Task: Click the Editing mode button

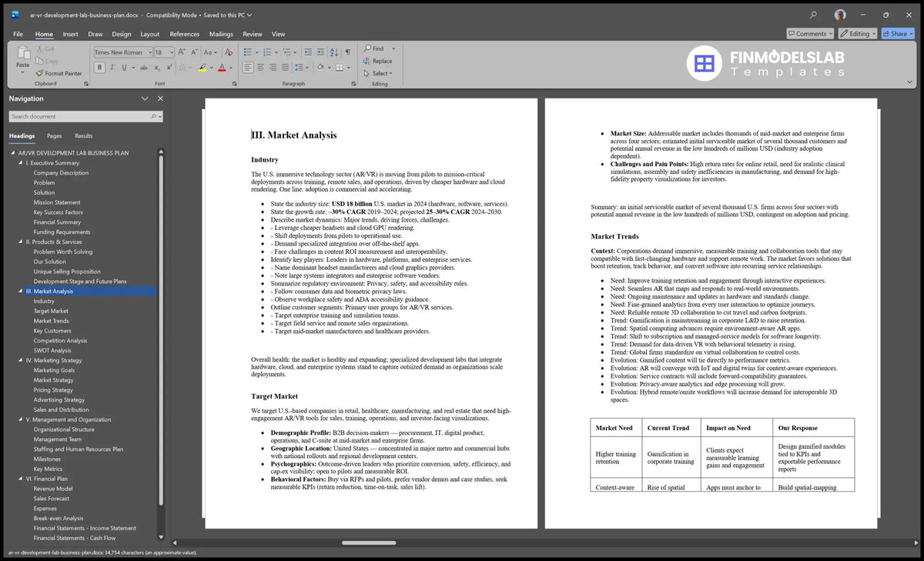Action: [859, 34]
